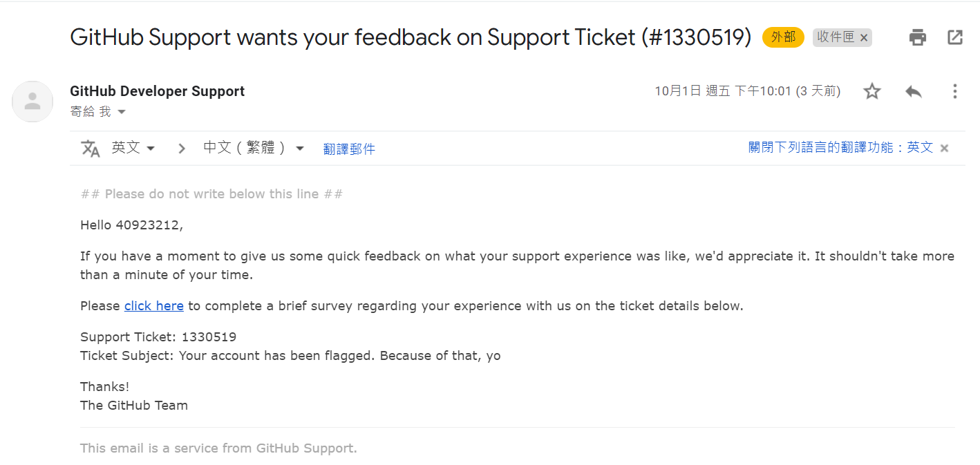
Task: Turn off translation for 英文 link
Action: (x=840, y=147)
